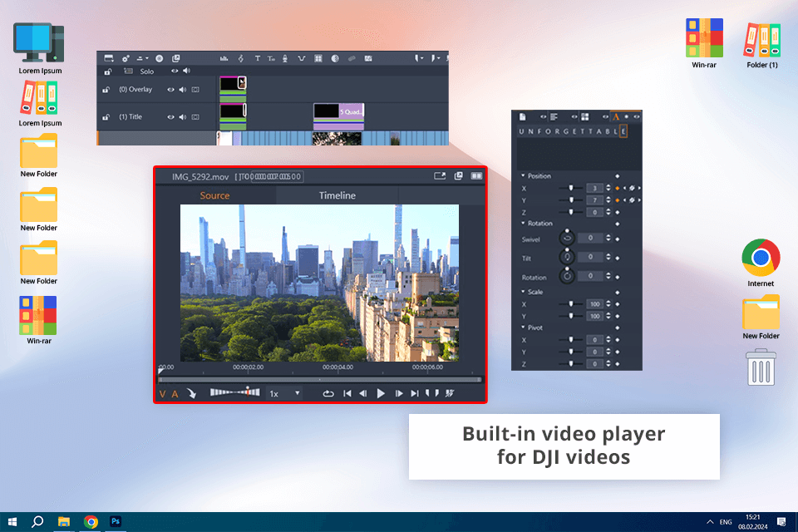Click Position X value stepper arrows
Screen dimensions: 798x532
tap(608, 188)
